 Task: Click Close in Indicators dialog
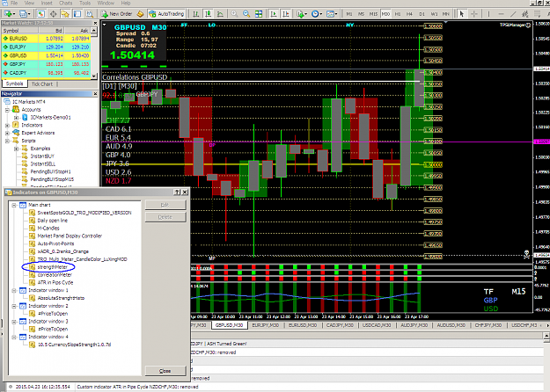pyautogui.click(x=165, y=371)
